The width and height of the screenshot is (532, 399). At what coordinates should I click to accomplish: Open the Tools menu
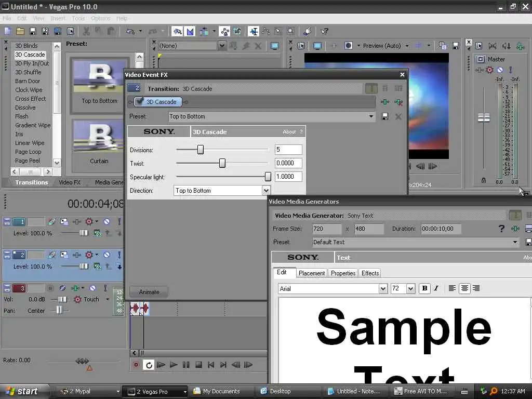point(78,18)
